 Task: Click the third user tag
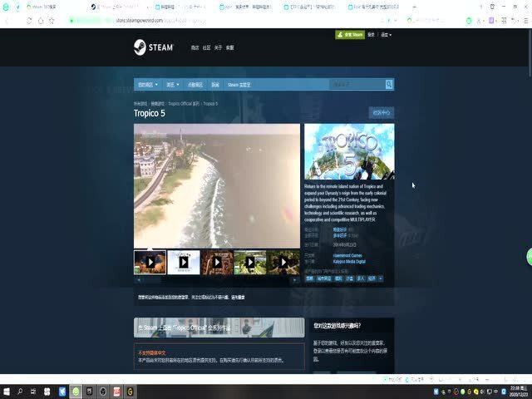tap(338, 278)
